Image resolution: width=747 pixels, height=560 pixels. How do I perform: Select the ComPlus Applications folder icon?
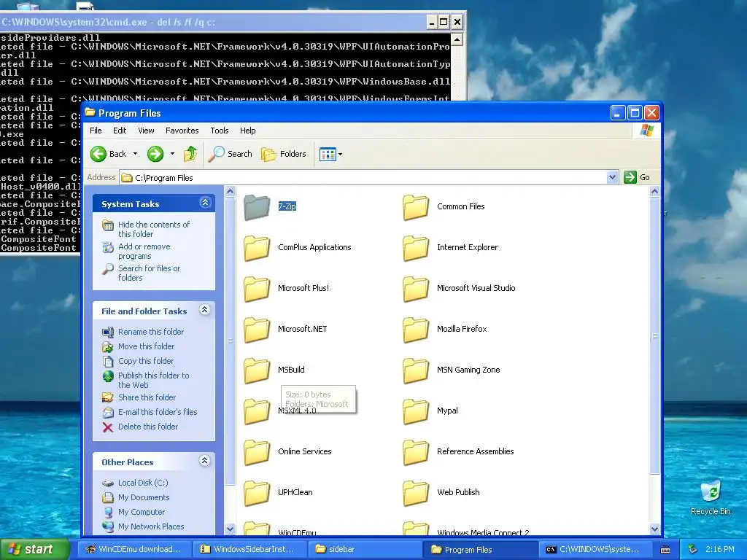click(x=257, y=248)
